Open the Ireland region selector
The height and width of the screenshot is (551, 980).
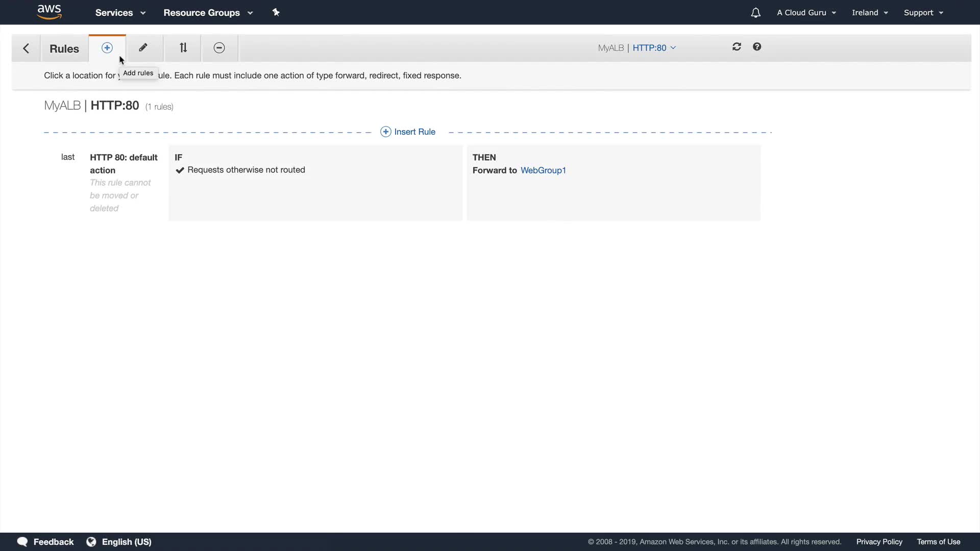pyautogui.click(x=870, y=13)
